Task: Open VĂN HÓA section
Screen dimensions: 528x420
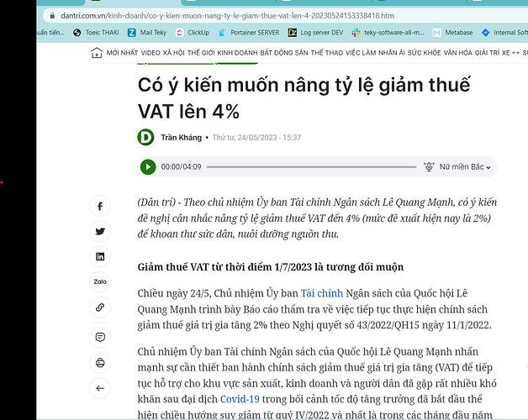Action: tap(458, 53)
